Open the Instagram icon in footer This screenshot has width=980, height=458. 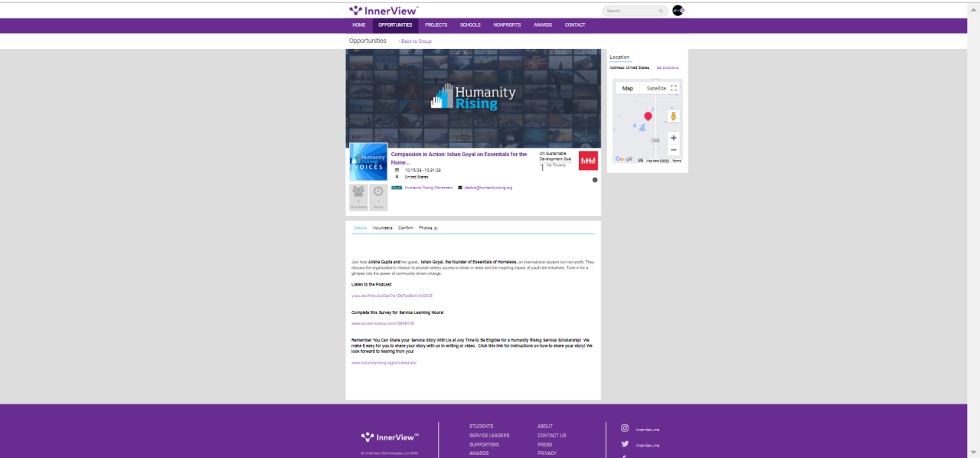coord(625,428)
